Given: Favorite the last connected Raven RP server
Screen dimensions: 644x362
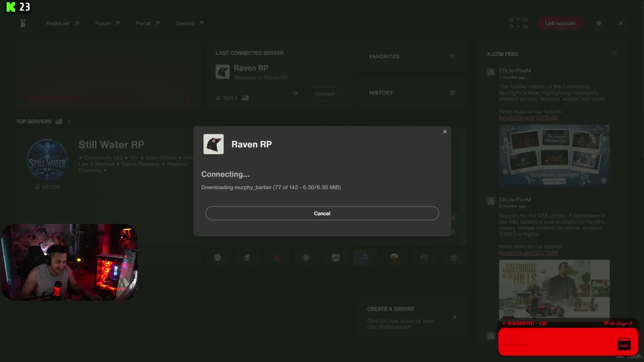Looking at the screenshot, I should (x=295, y=94).
